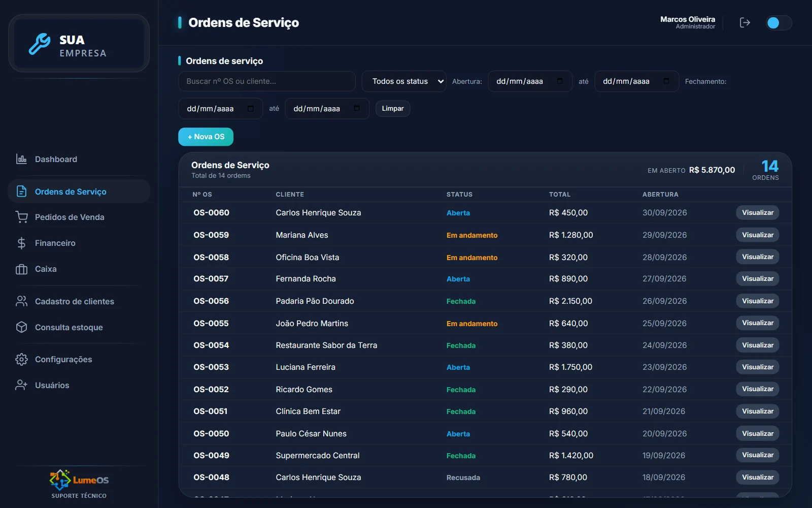The height and width of the screenshot is (508, 812).
Task: Click the Cadastro de clientes people icon
Action: tap(21, 301)
